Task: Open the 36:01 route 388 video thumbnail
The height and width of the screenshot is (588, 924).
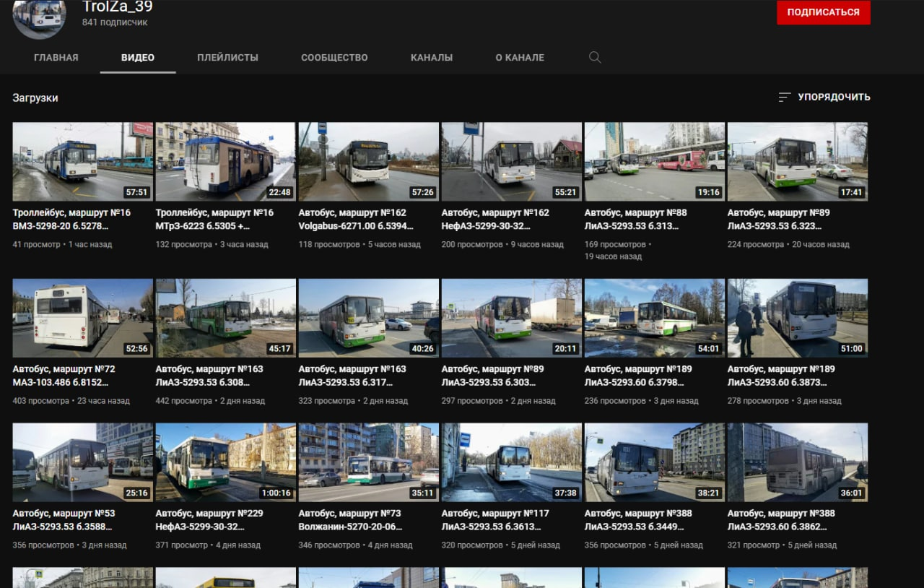Action: pos(797,462)
